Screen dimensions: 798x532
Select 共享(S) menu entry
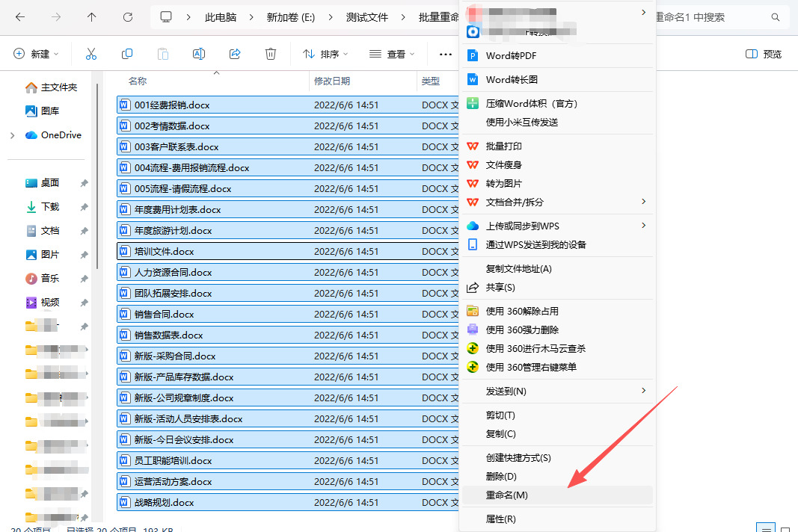pos(557,288)
